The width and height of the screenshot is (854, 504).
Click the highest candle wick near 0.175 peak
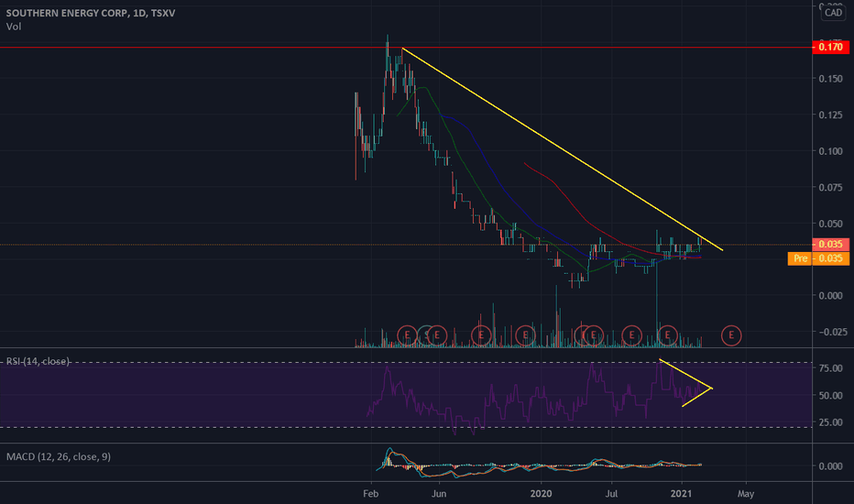click(x=388, y=44)
